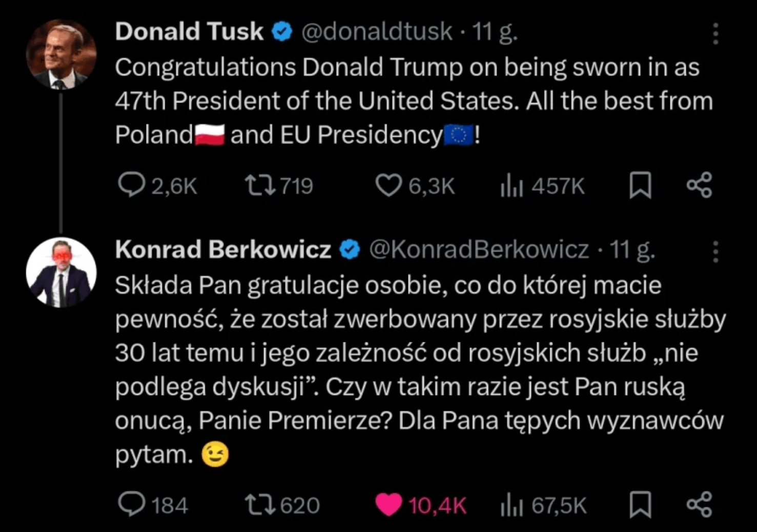Unlike Konrad Berkowicz's tweet
The width and height of the screenshot is (757, 532).
(388, 505)
